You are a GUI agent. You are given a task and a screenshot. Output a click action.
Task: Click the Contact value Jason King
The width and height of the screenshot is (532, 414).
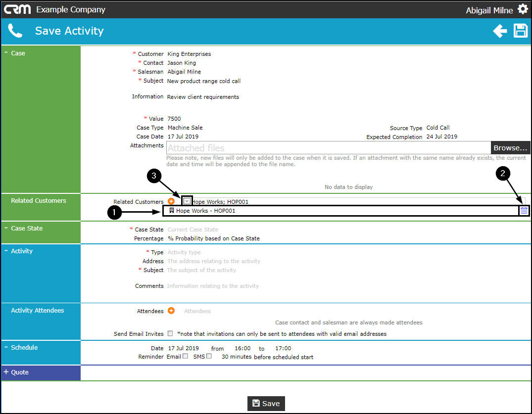pos(182,63)
